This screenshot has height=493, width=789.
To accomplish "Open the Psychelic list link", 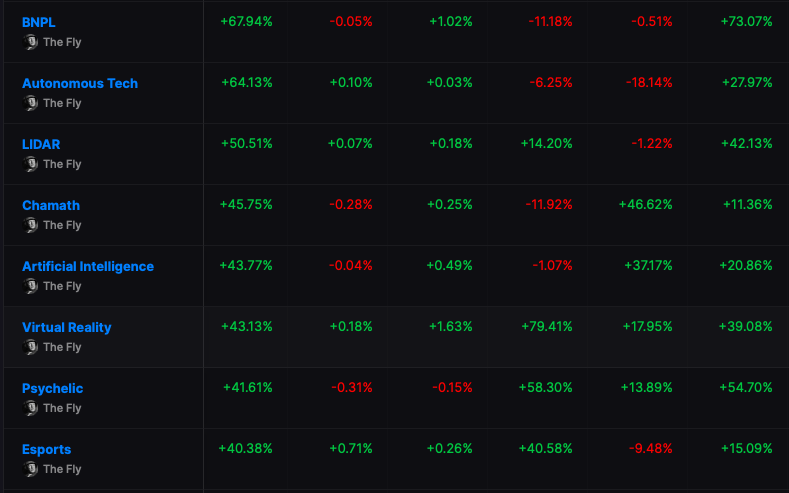I will tap(53, 389).
